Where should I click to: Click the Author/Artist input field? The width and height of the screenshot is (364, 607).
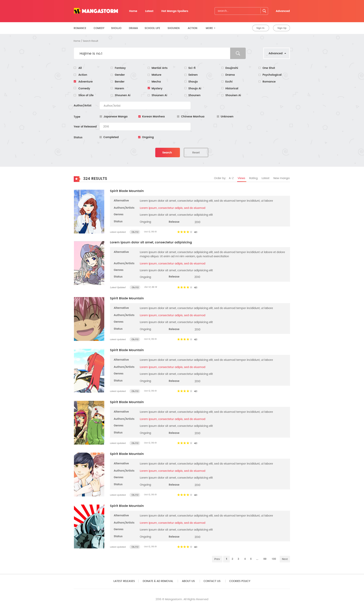tap(145, 105)
